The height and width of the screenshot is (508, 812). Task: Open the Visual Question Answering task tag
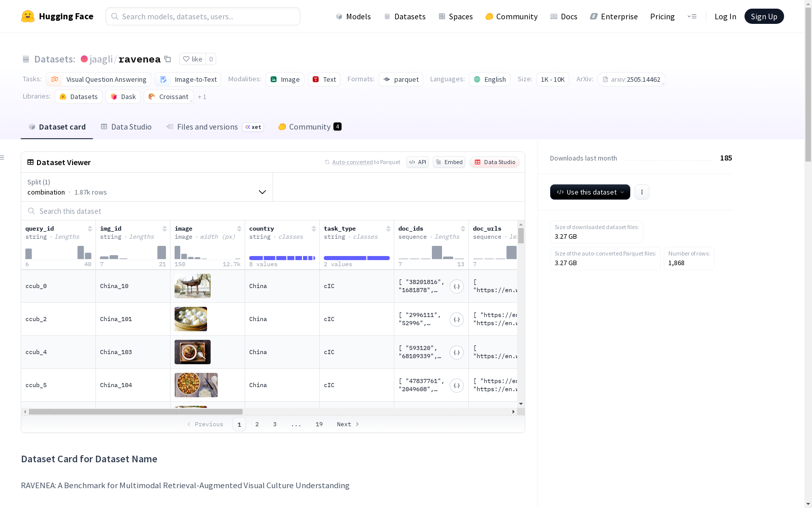click(98, 79)
